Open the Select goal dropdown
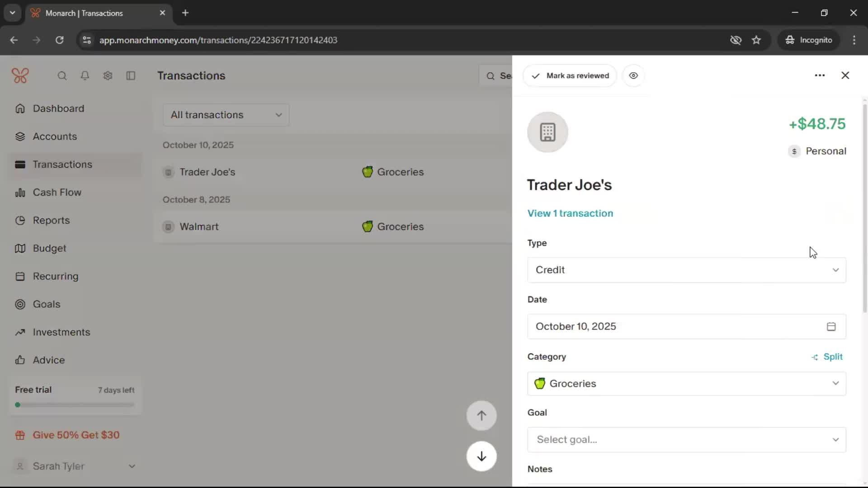868x488 pixels. point(686,440)
